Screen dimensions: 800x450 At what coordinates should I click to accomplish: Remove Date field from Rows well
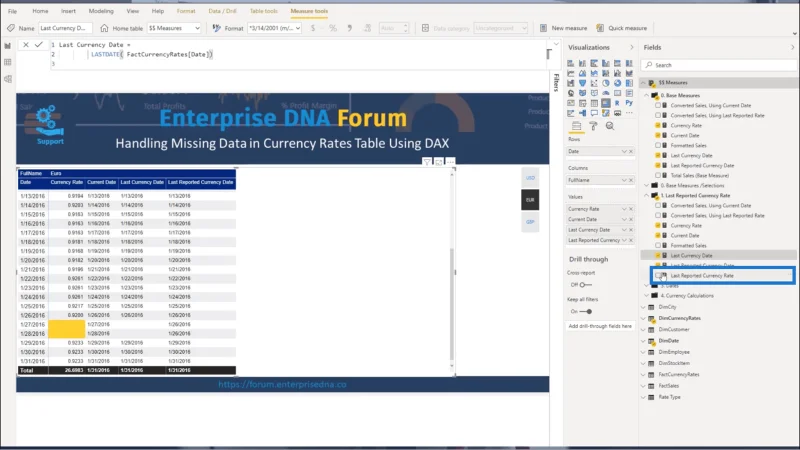pyautogui.click(x=631, y=152)
